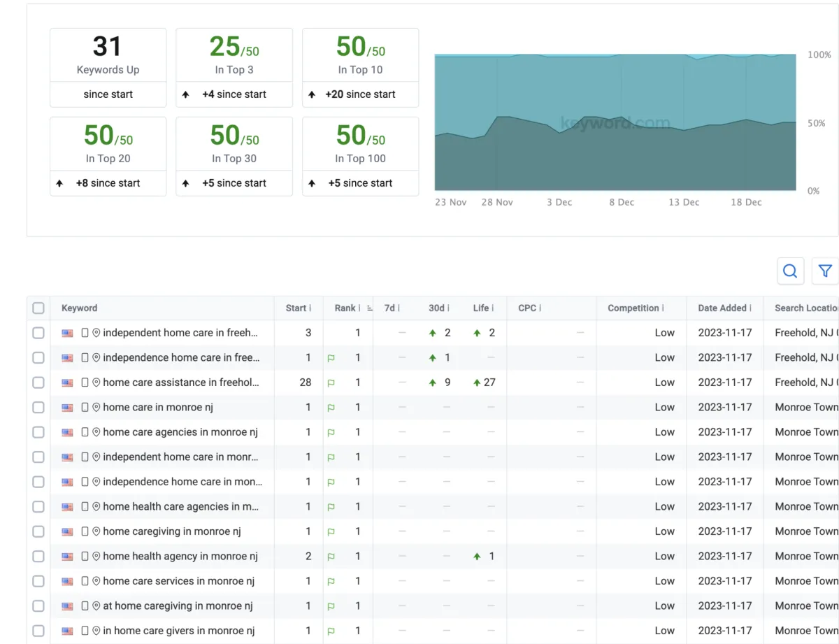Viewport: 839px width, 644px height.
Task: Click the search magnifier icon above the table
Action: point(790,271)
